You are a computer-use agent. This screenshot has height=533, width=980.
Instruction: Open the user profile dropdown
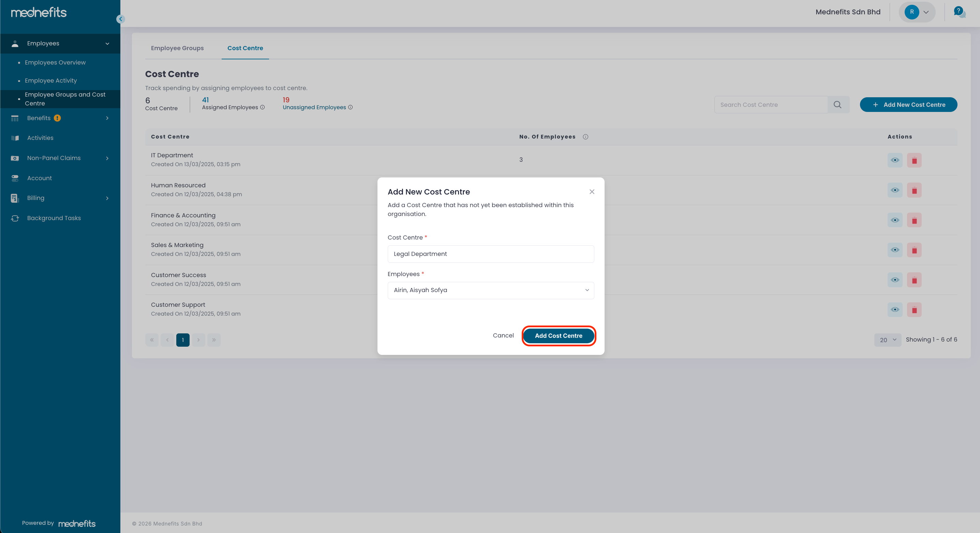pos(917,12)
